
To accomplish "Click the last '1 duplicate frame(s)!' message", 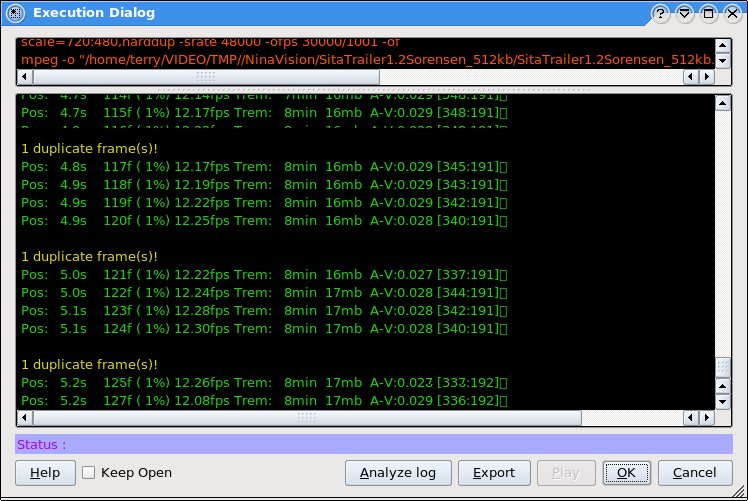I will tap(89, 365).
